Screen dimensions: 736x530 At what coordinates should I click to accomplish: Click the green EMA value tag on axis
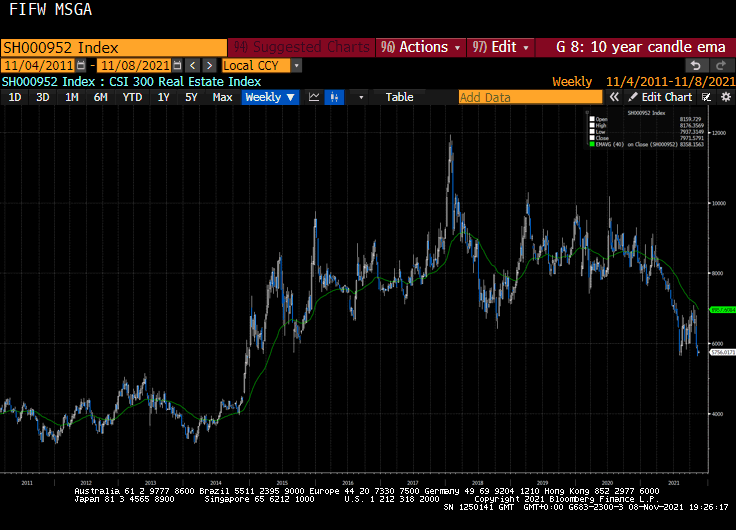pos(723,310)
